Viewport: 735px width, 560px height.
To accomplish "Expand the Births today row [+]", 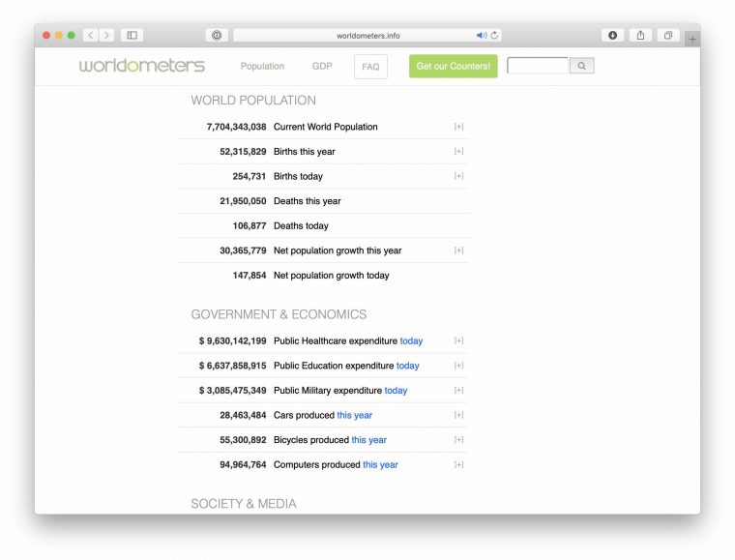I will 458,176.
